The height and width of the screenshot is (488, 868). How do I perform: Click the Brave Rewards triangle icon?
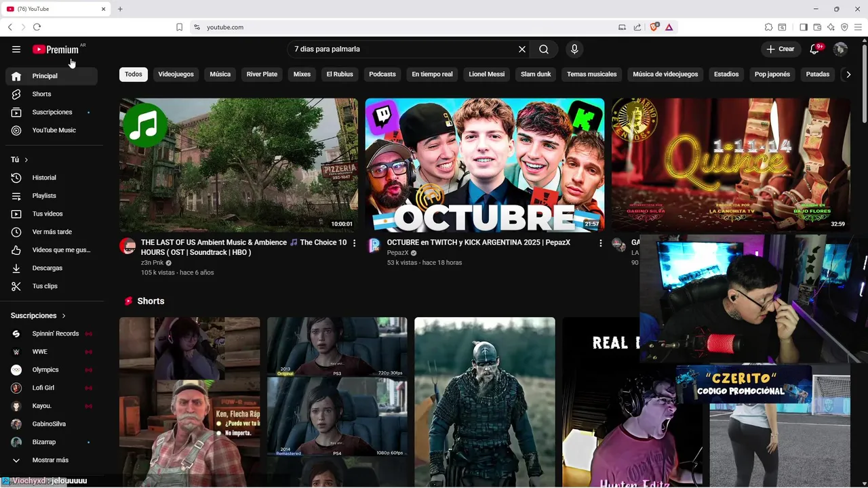(x=669, y=27)
